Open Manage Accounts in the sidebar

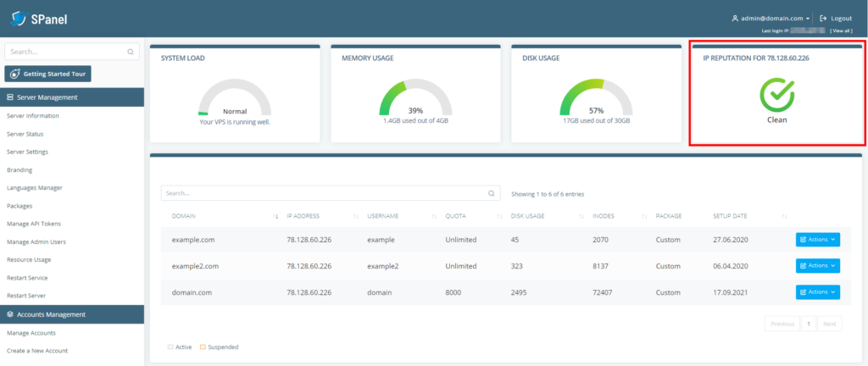[31, 333]
